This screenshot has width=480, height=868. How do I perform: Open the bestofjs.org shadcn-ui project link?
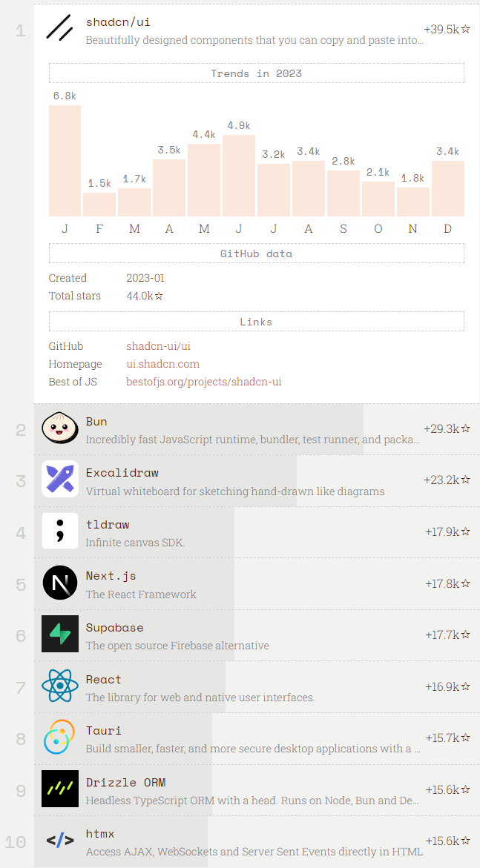point(203,382)
